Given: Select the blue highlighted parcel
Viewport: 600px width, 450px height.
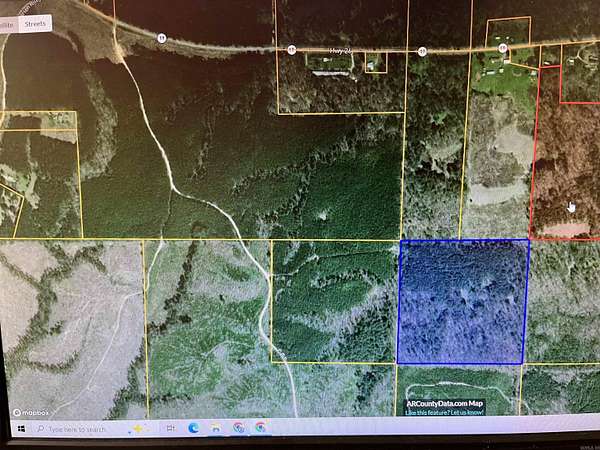Looking at the screenshot, I should [x=463, y=302].
